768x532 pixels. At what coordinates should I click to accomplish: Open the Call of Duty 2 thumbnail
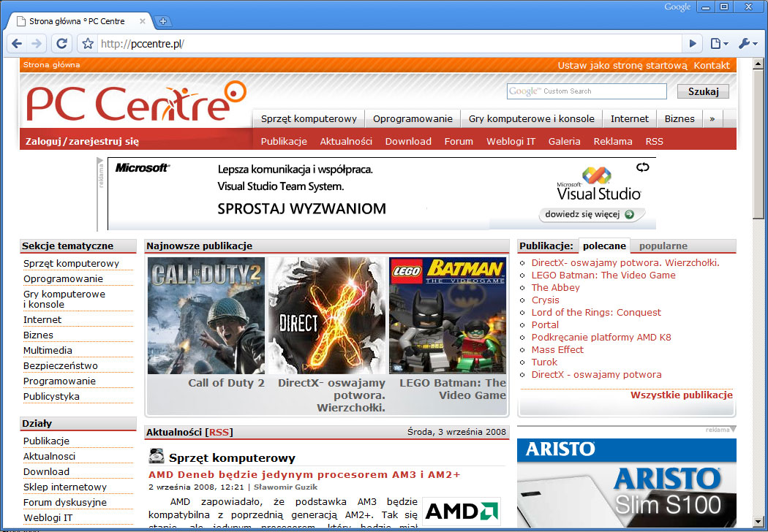[206, 316]
